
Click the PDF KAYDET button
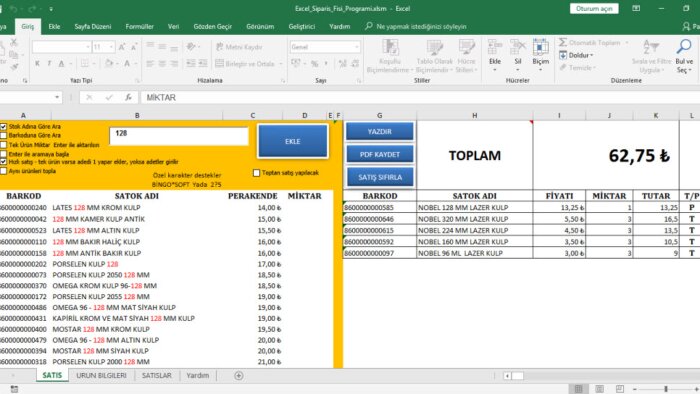click(x=380, y=154)
